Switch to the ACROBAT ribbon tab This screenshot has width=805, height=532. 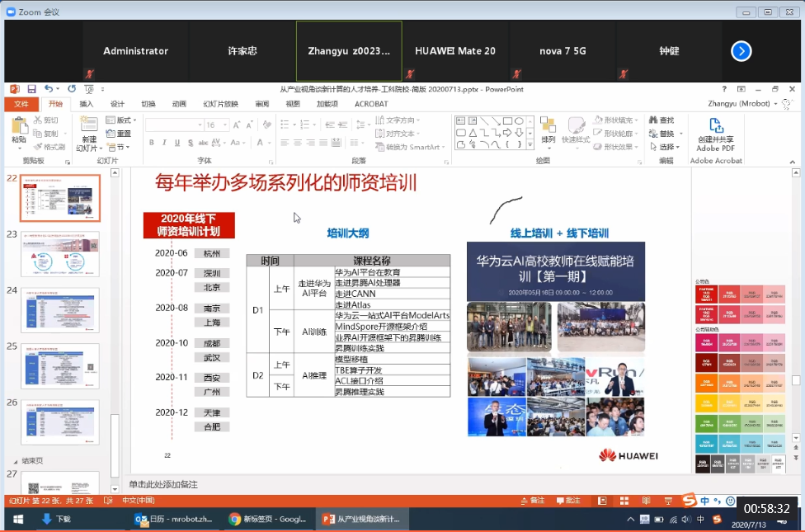click(x=370, y=104)
